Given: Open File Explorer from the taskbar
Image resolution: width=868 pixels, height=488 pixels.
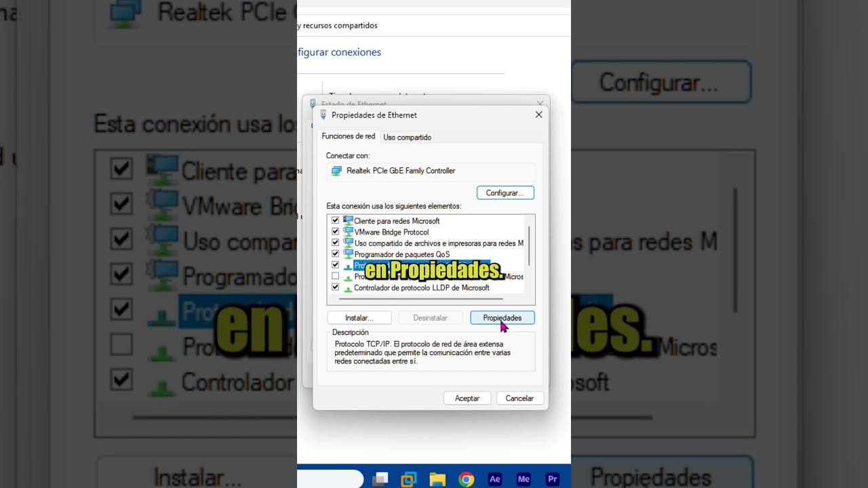Looking at the screenshot, I should [437, 479].
